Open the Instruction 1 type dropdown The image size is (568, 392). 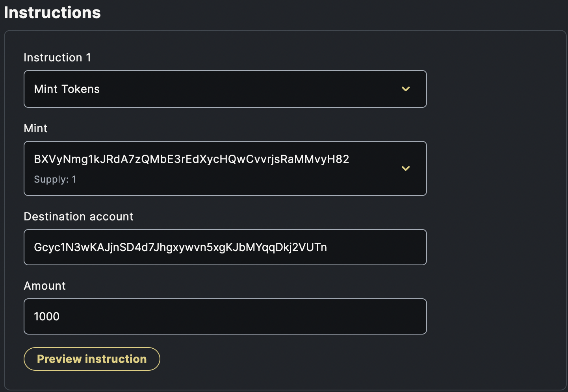pyautogui.click(x=225, y=89)
